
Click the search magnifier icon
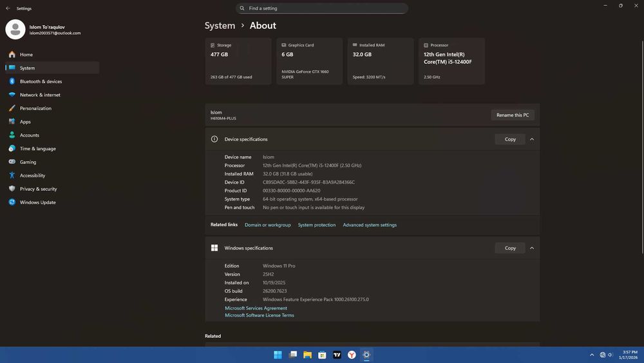(242, 8)
